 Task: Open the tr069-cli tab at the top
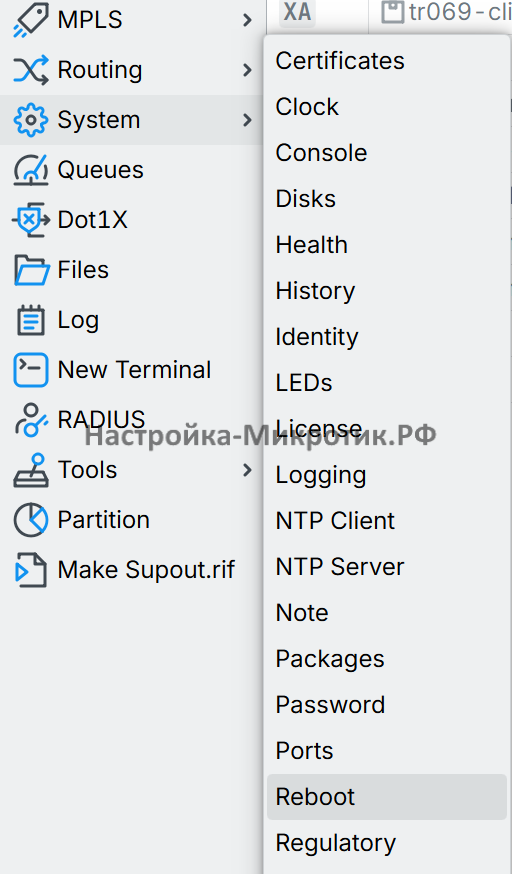[446, 12]
